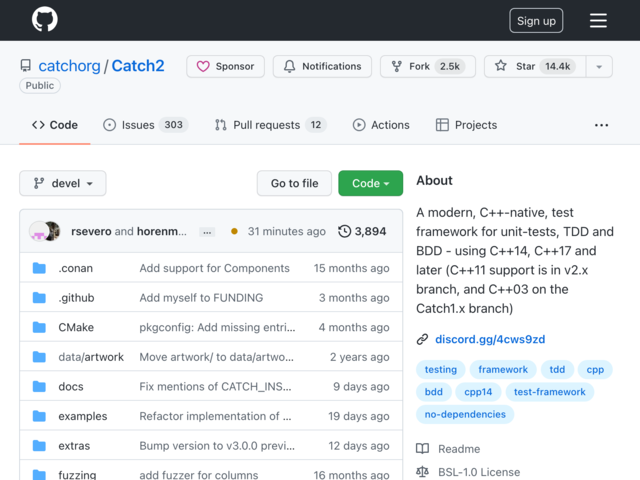Click the link chain icon in About

coord(422,340)
